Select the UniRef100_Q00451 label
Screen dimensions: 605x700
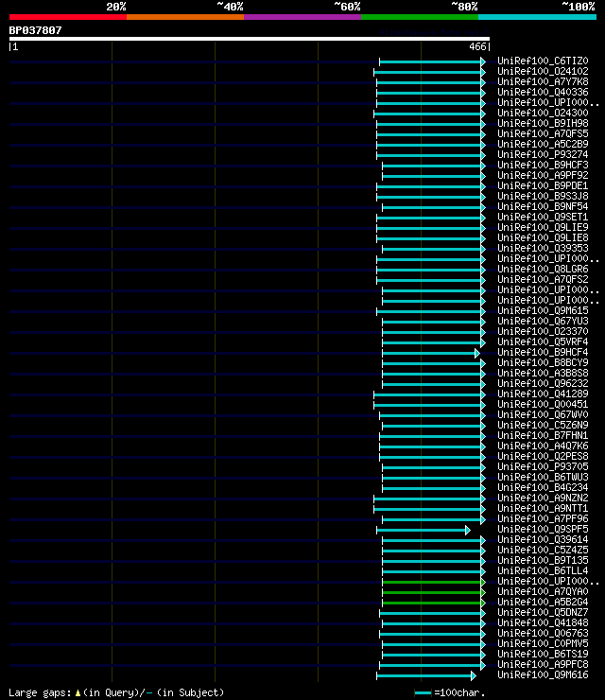(x=543, y=404)
